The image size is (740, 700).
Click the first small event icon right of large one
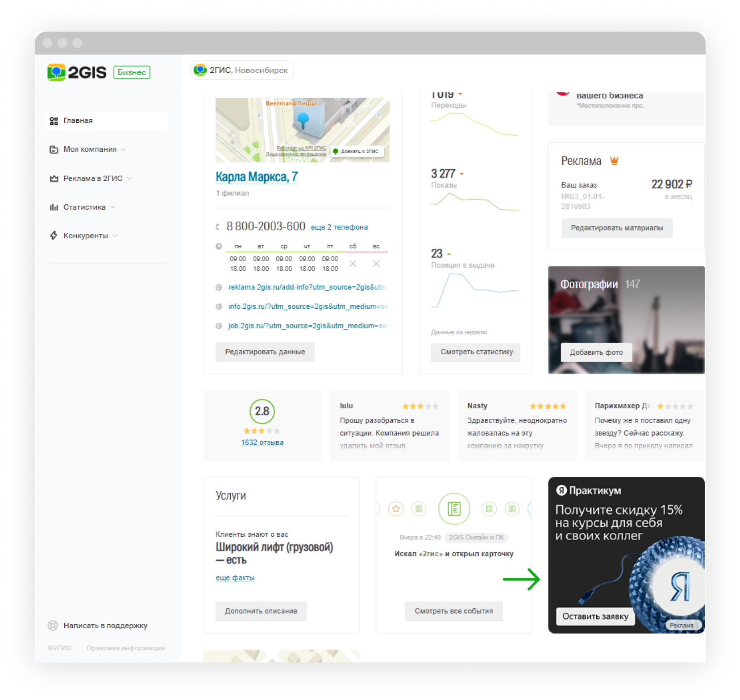(489, 509)
